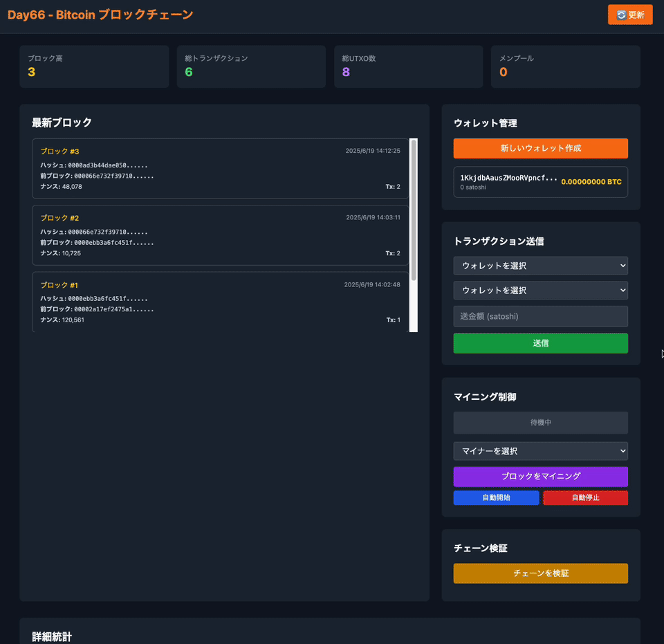Stop auto mining with 自動停止

point(585,498)
